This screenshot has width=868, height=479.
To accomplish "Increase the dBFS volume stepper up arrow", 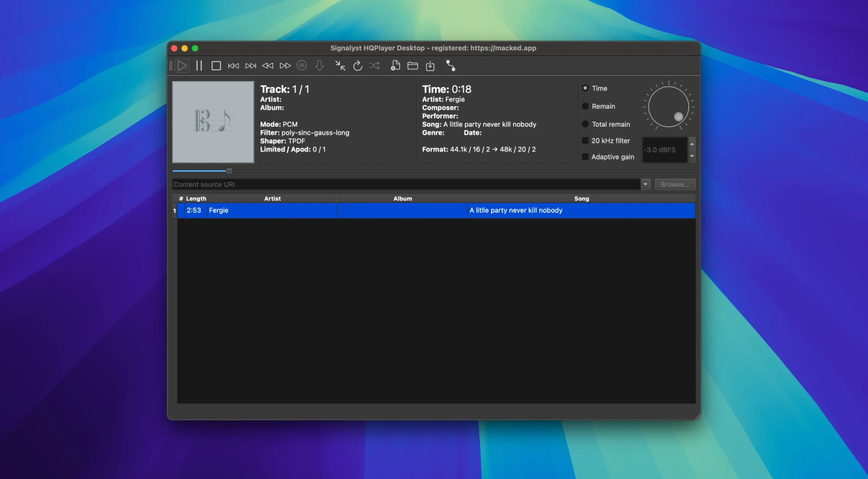I will coord(692,144).
